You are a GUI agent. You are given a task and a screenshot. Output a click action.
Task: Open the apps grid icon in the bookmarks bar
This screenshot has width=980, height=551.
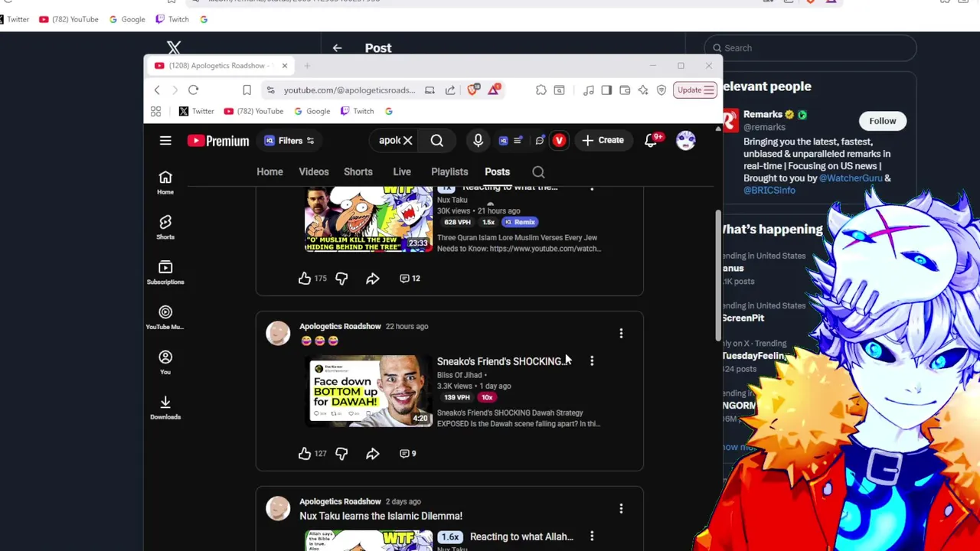pos(155,112)
